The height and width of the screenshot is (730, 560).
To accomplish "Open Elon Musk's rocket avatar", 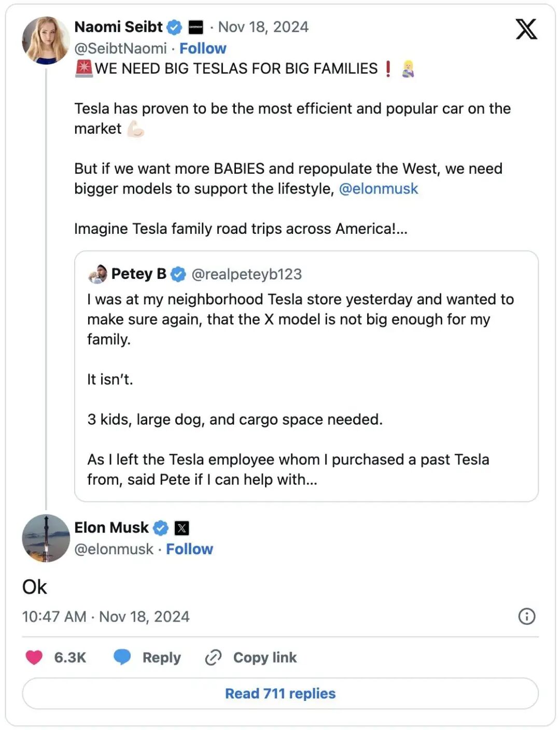I will tap(46, 538).
